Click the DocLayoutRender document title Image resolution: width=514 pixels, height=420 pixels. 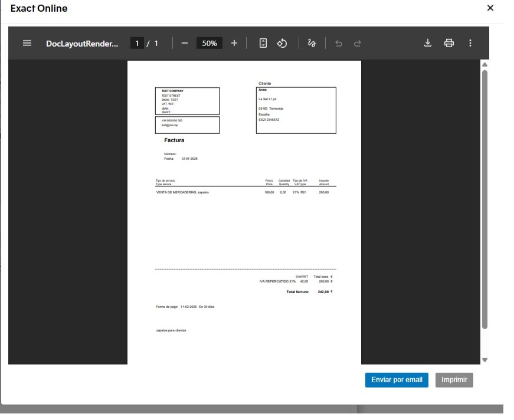tap(82, 43)
